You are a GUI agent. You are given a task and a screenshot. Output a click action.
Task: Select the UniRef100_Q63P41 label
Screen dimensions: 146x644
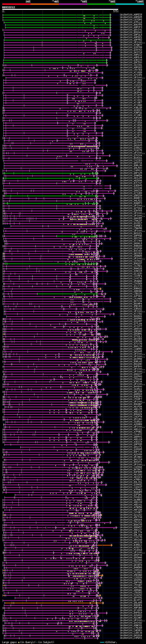point(131,93)
